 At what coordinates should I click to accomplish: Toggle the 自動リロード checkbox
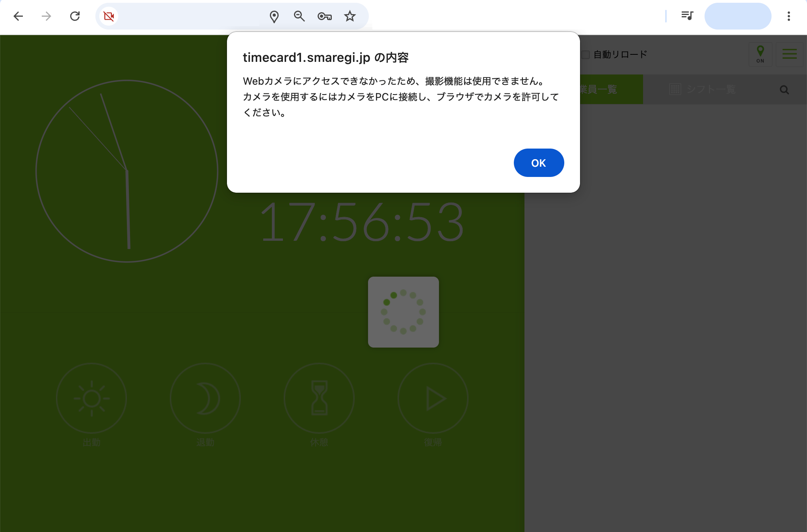pyautogui.click(x=586, y=55)
